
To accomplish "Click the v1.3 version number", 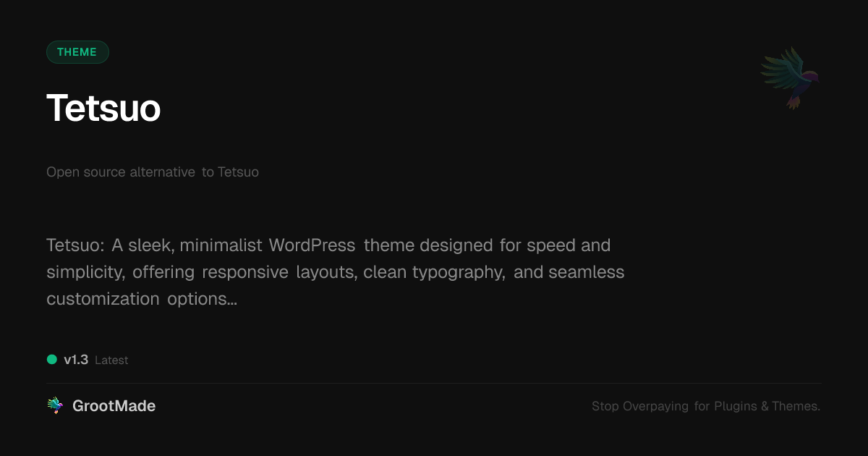I will click(76, 360).
